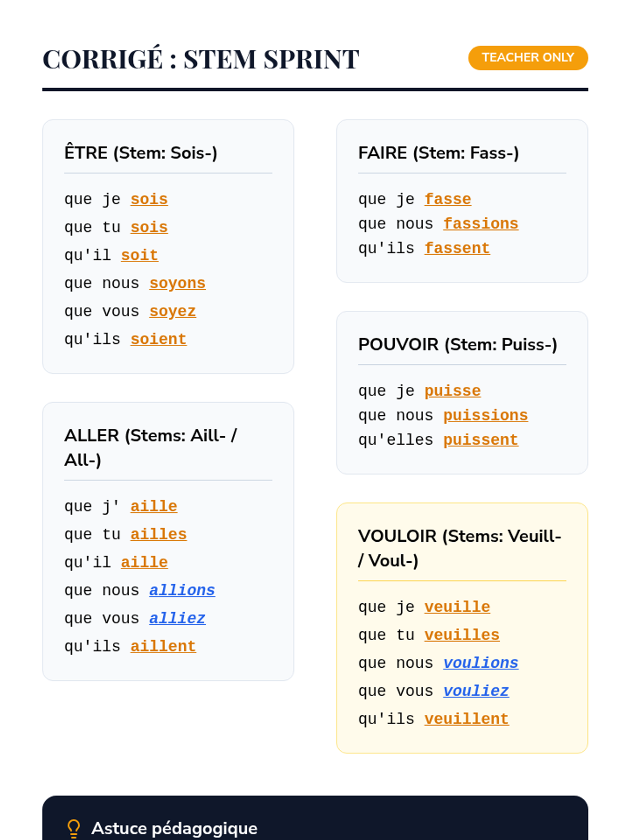
Task: Click the 'CORRIGÉ : STEM SPRINT' page title
Action: [x=201, y=59]
